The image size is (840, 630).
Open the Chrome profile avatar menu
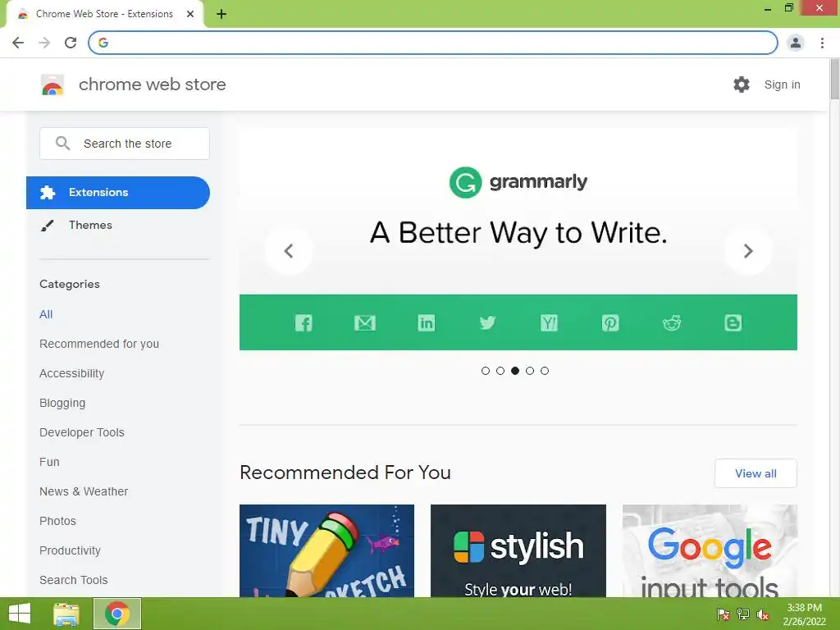click(796, 43)
